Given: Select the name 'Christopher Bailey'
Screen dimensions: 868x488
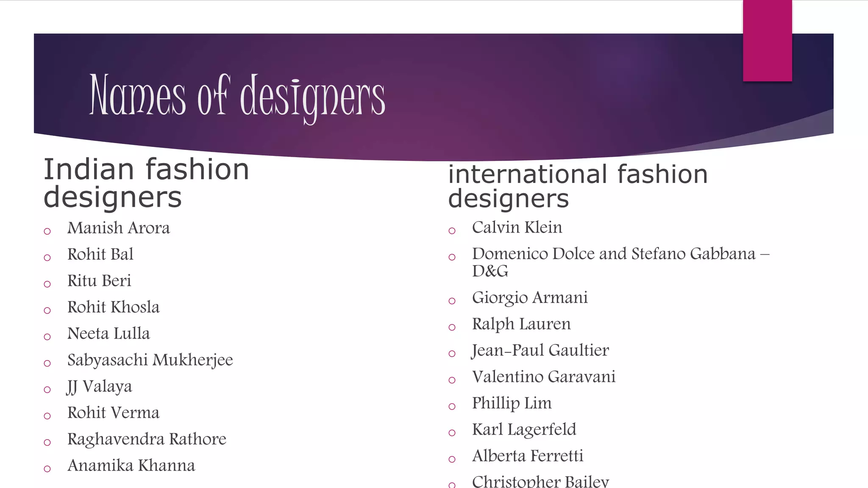Looking at the screenshot, I should [x=540, y=481].
